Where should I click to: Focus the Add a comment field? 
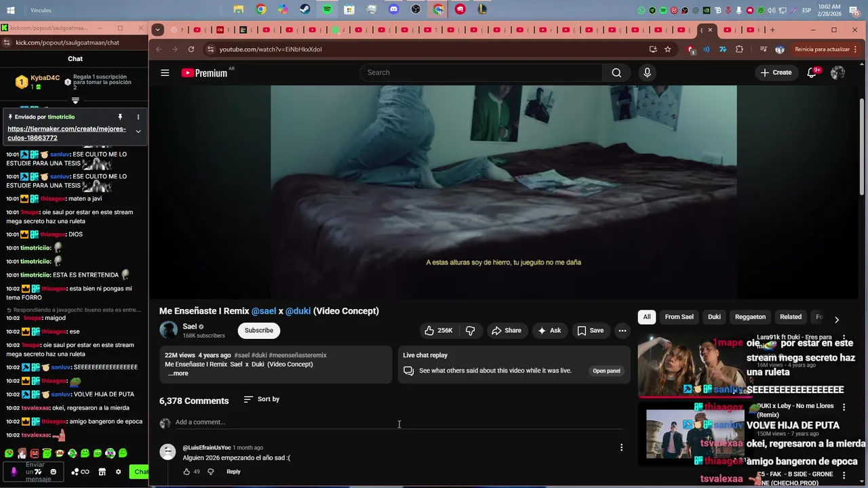click(399, 422)
